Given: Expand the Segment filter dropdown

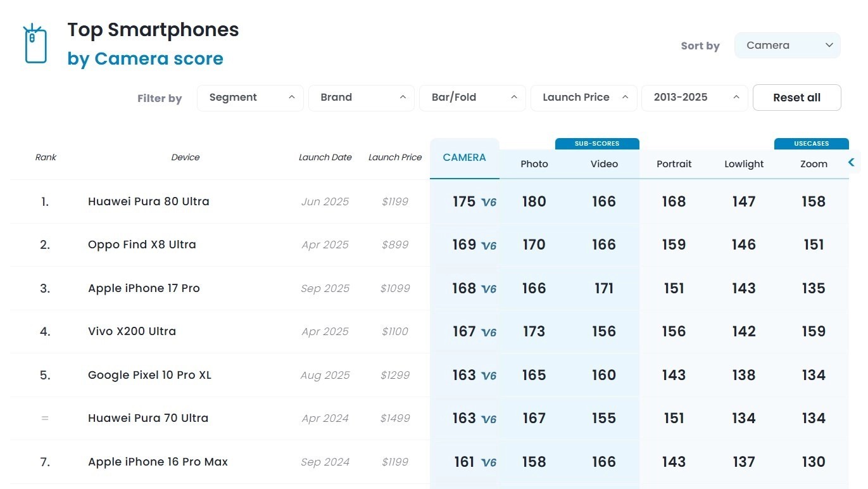Looking at the screenshot, I should point(250,98).
